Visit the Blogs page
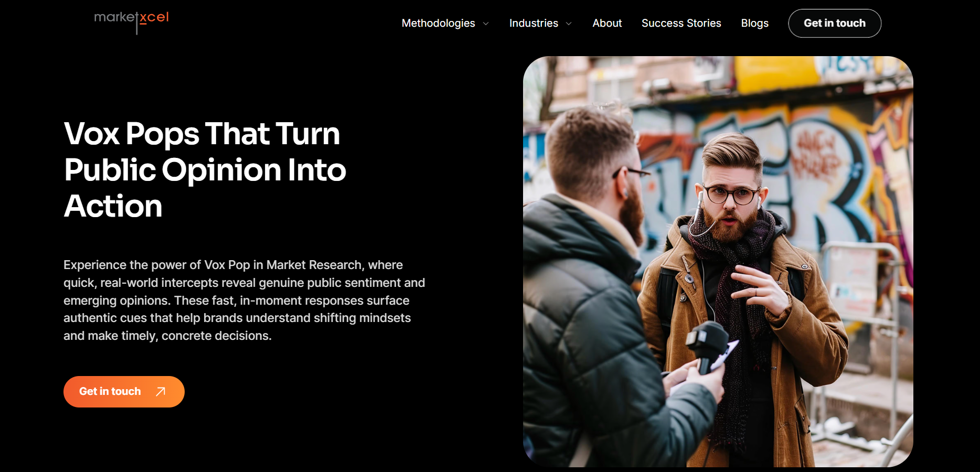The height and width of the screenshot is (472, 980). 754,23
